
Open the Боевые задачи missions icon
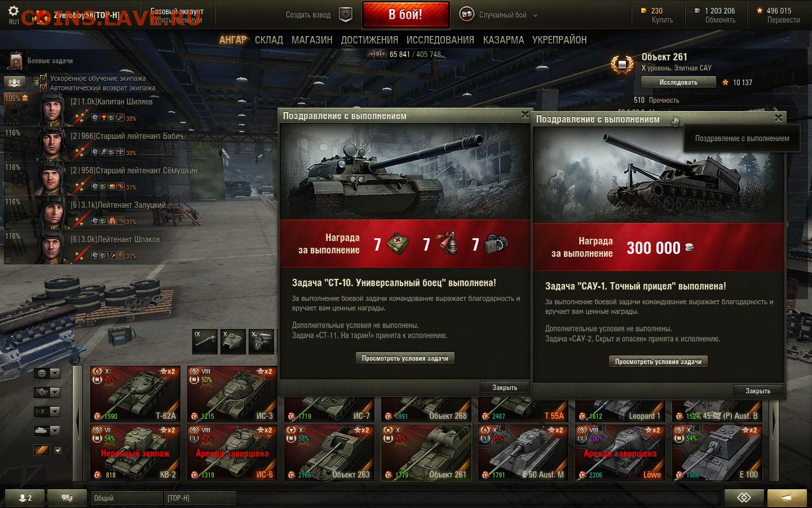coord(16,60)
